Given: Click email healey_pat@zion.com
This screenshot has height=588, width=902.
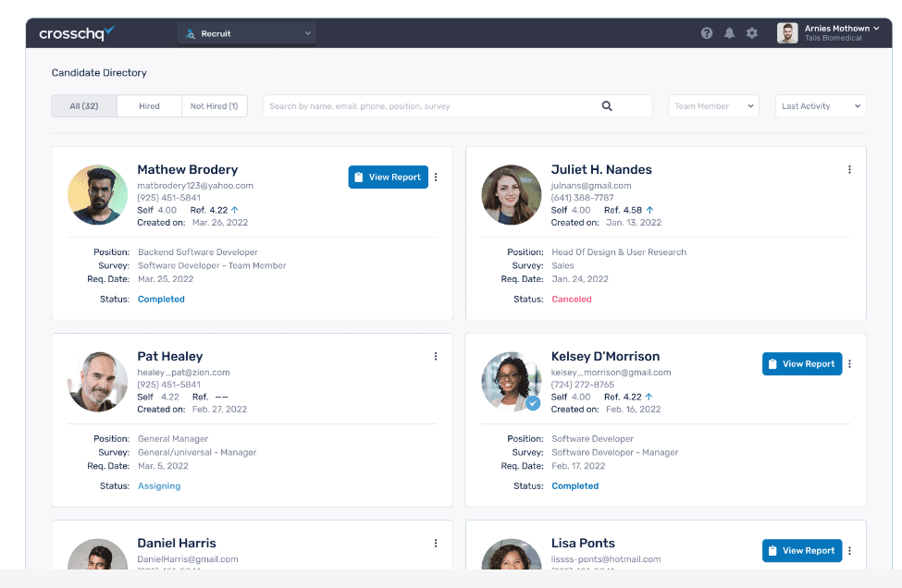Looking at the screenshot, I should tap(183, 373).
